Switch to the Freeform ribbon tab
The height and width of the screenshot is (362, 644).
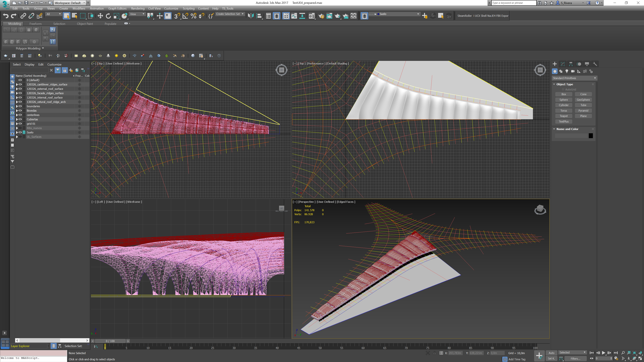click(36, 24)
